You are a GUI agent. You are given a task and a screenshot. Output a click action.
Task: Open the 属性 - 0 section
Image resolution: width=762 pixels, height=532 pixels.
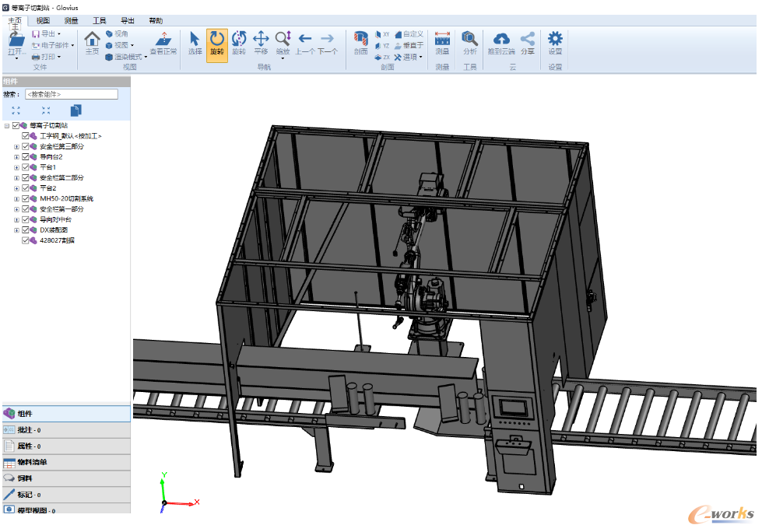point(67,446)
